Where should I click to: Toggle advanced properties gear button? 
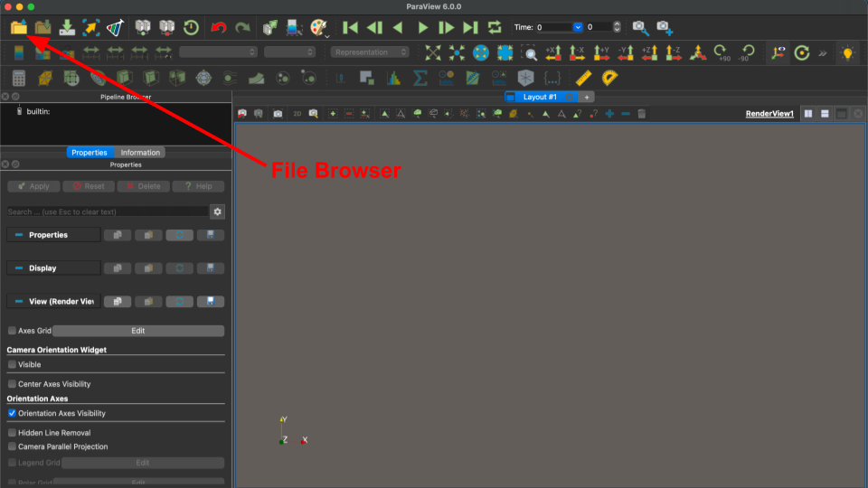[x=218, y=211]
